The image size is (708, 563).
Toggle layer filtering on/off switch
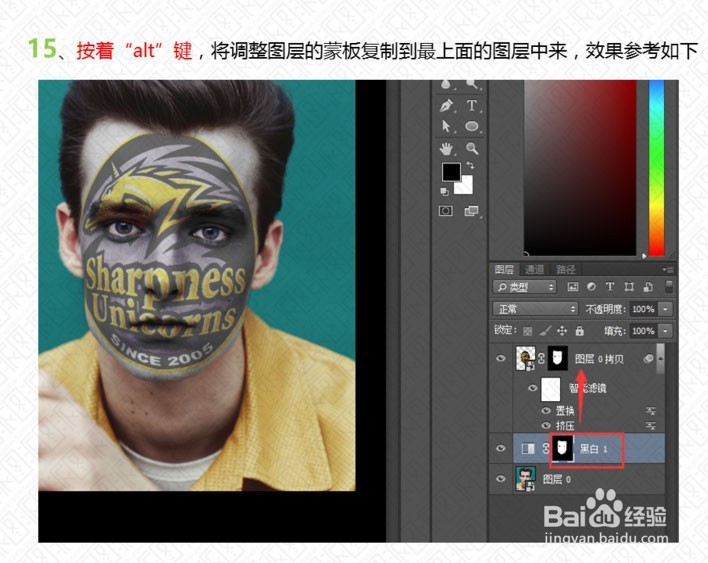point(669,286)
